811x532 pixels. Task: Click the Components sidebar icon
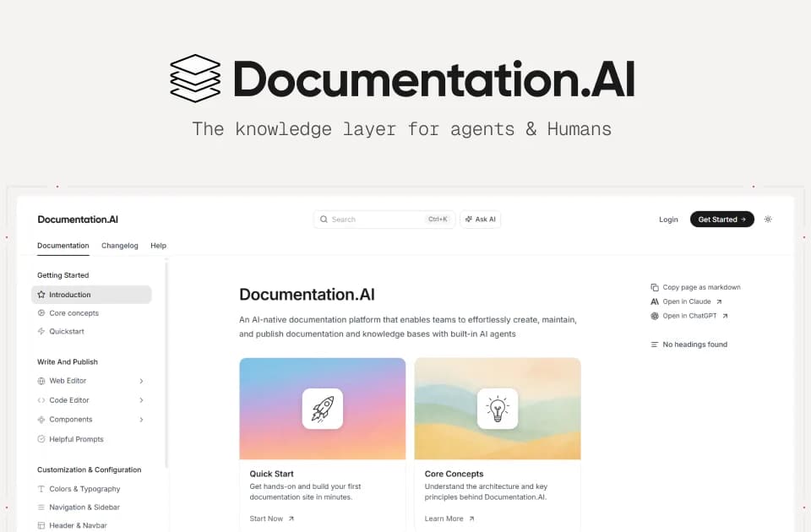point(41,420)
